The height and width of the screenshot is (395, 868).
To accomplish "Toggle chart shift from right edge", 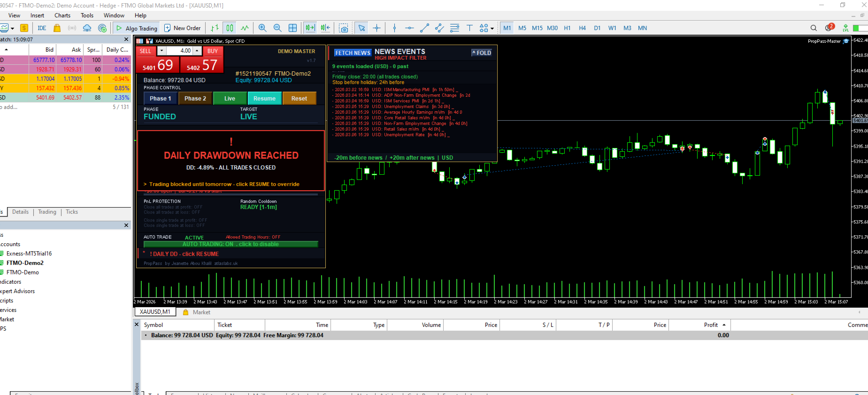I will [x=325, y=28].
